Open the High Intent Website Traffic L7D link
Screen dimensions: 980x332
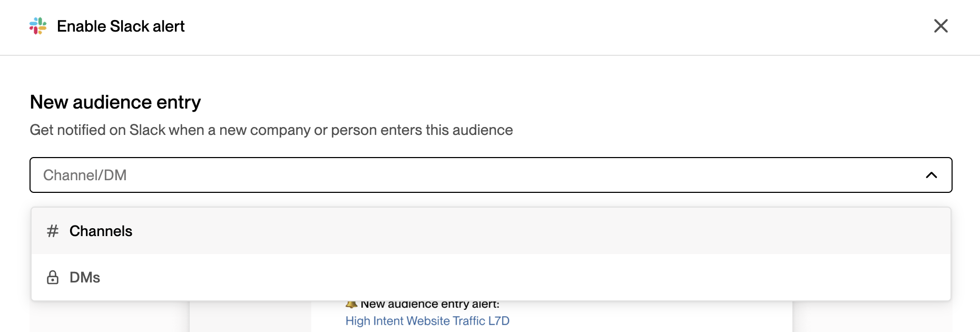427,321
